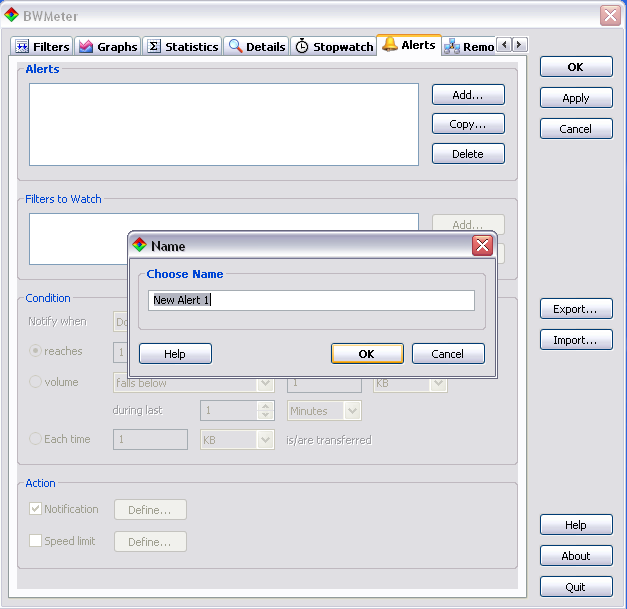Viewport: 627px width, 609px height.
Task: Click the New Alert 1 name field
Action: 311,300
